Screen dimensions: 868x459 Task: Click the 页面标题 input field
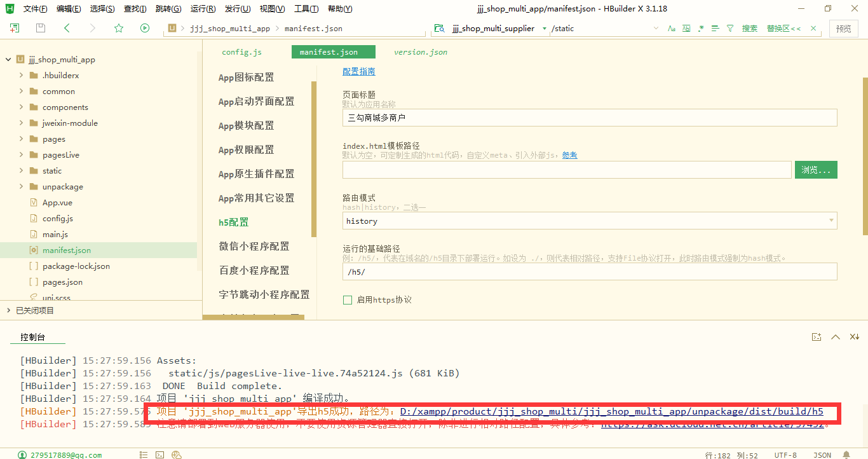tap(590, 118)
